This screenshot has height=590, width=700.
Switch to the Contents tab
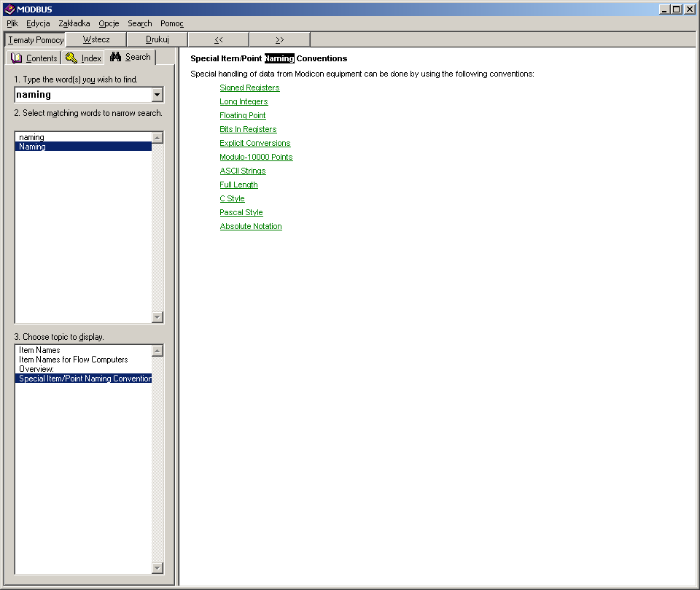tap(34, 58)
